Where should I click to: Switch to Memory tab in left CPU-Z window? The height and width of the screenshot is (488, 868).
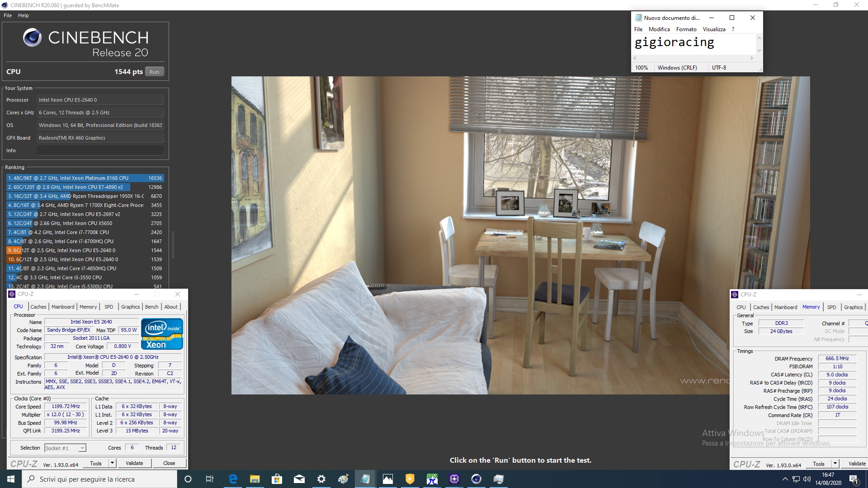click(x=88, y=307)
